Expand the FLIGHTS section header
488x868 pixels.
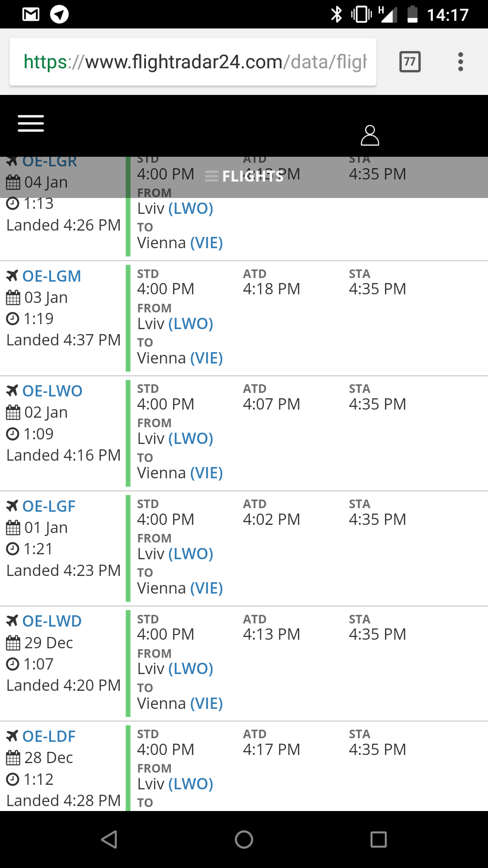[x=244, y=176]
